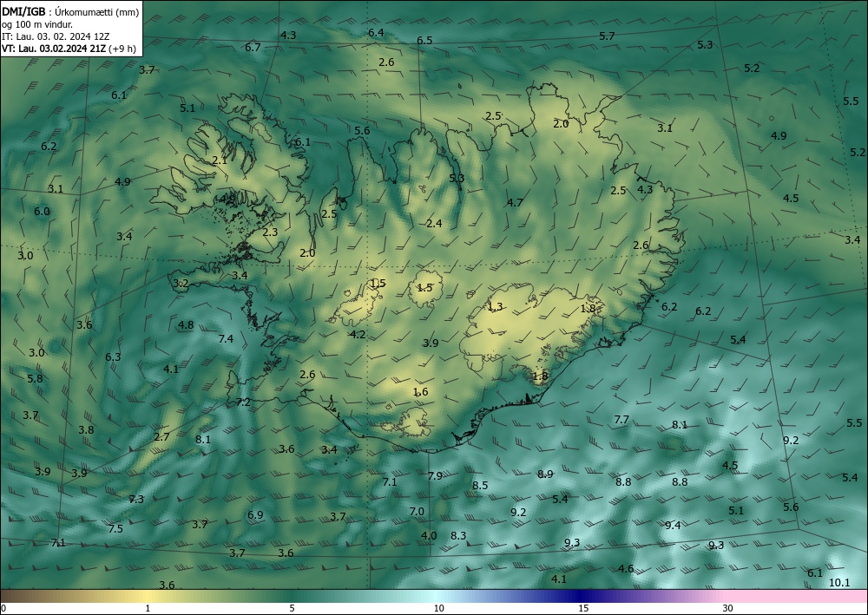Click the 2.3 value on the map

coord(270,232)
